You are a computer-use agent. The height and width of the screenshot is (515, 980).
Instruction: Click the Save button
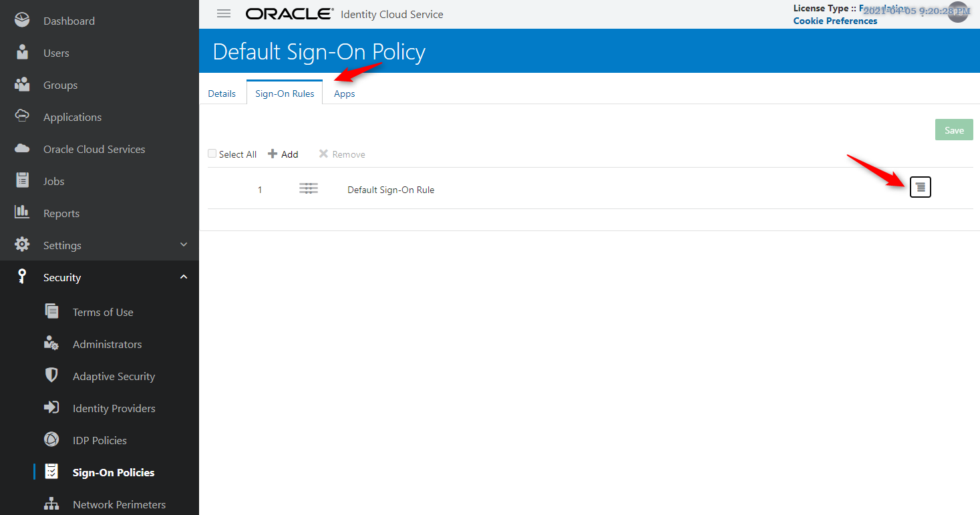[x=954, y=129]
